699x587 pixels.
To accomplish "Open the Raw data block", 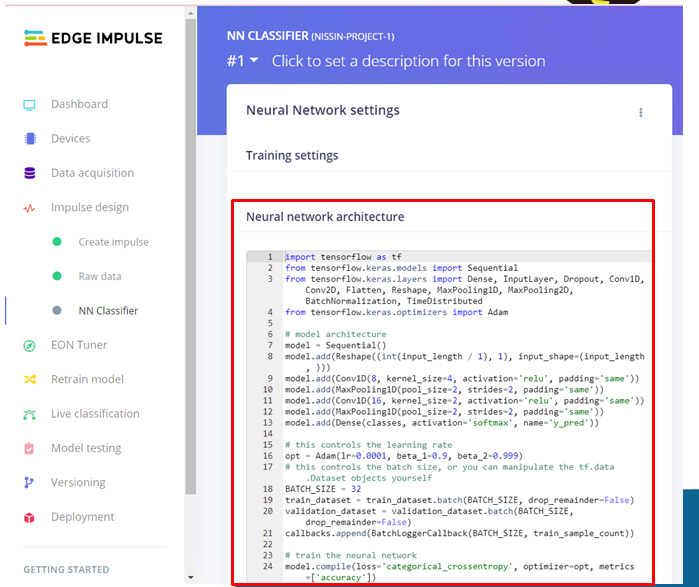I will [100, 276].
